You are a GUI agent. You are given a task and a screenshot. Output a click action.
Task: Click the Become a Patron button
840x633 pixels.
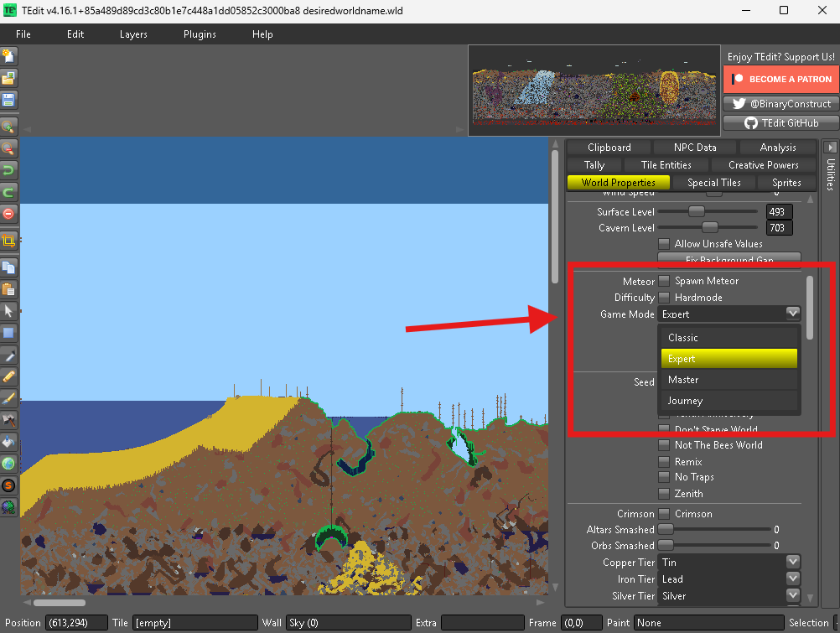coord(781,80)
